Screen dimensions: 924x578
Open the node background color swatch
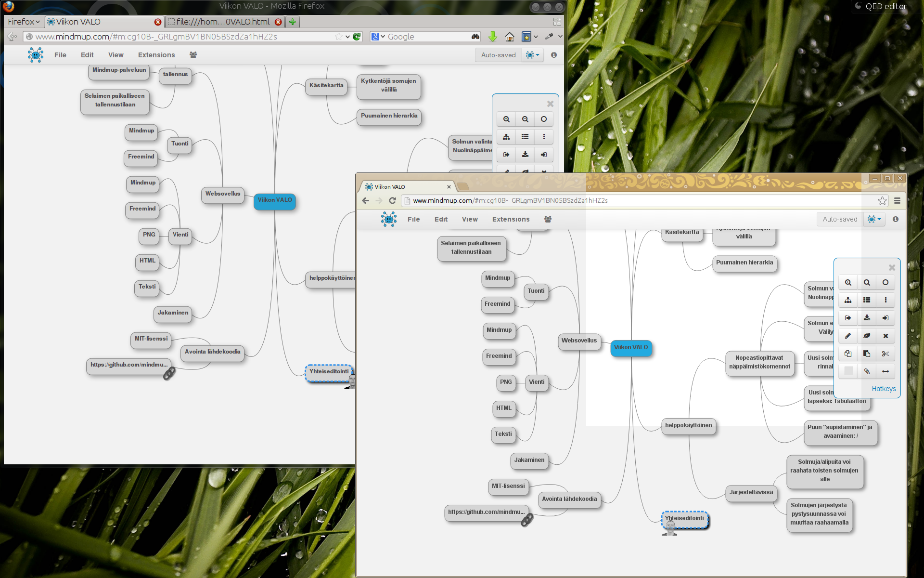pyautogui.click(x=848, y=371)
